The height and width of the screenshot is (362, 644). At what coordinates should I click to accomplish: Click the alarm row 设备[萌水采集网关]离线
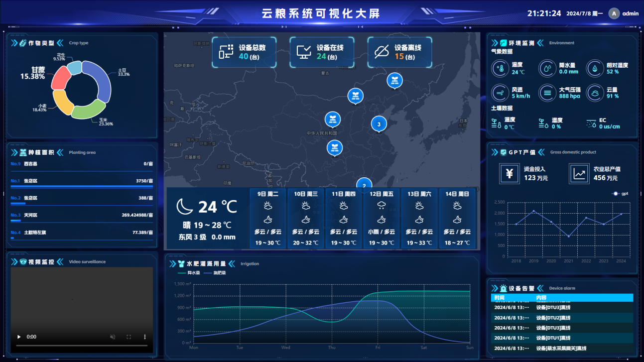point(562,349)
